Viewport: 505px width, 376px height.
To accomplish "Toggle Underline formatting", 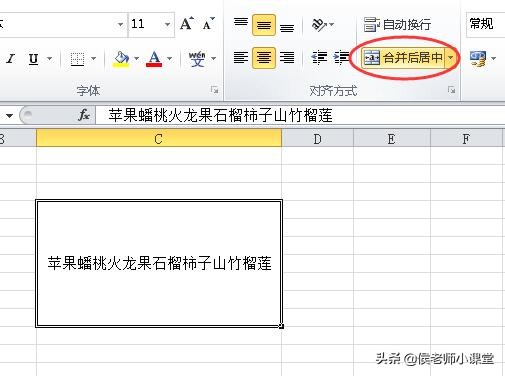I will tap(33, 59).
